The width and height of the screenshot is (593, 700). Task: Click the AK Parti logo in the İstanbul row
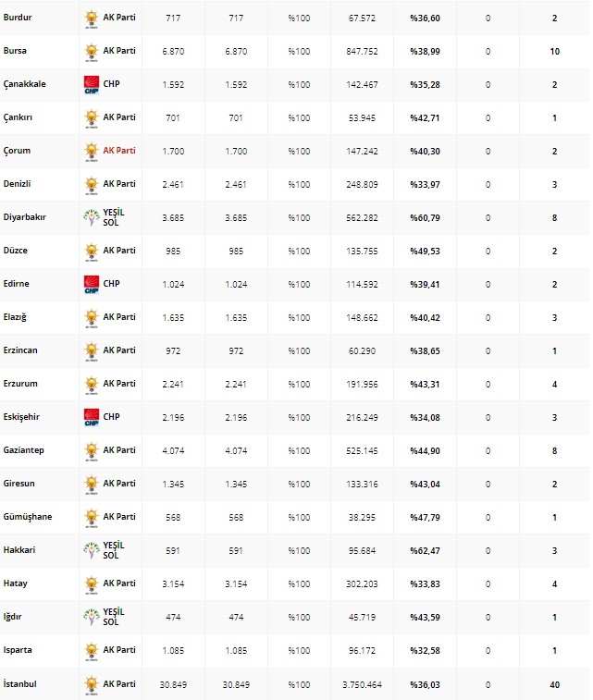92,684
